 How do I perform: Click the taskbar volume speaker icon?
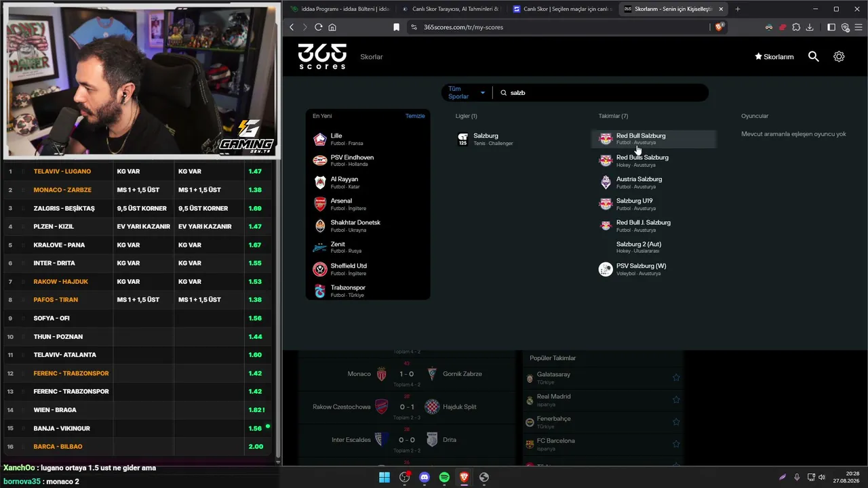point(822,477)
